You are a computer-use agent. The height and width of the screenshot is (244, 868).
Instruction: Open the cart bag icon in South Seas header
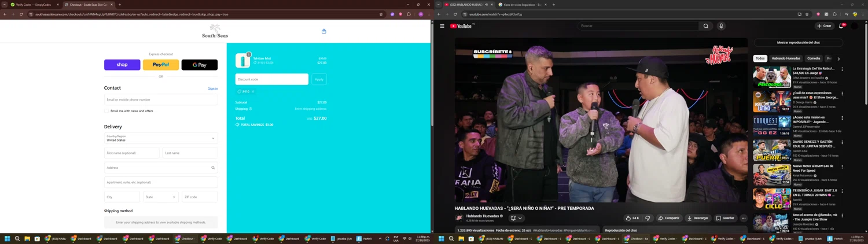click(x=323, y=31)
